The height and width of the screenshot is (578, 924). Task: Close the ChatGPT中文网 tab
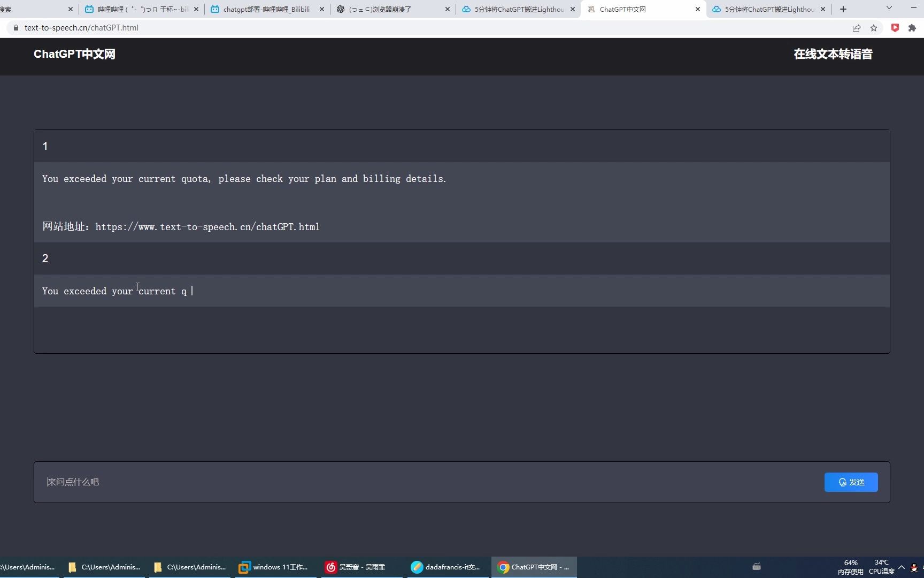[x=698, y=9]
